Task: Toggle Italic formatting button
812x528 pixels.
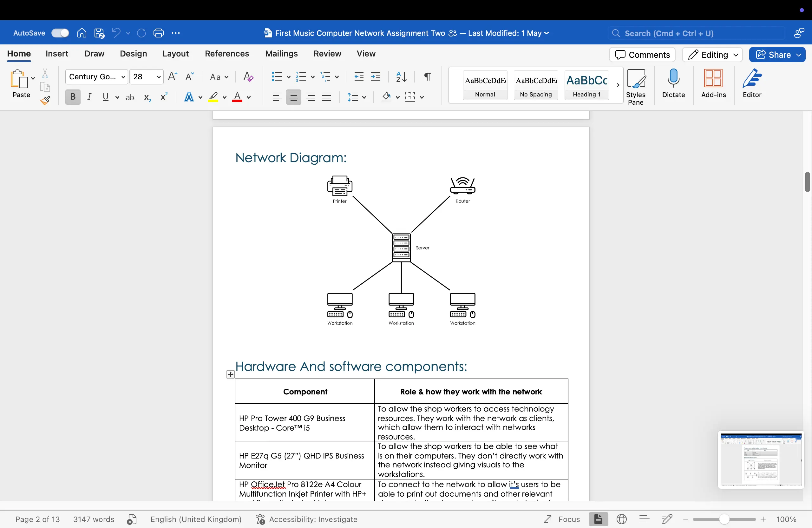Action: coord(89,97)
